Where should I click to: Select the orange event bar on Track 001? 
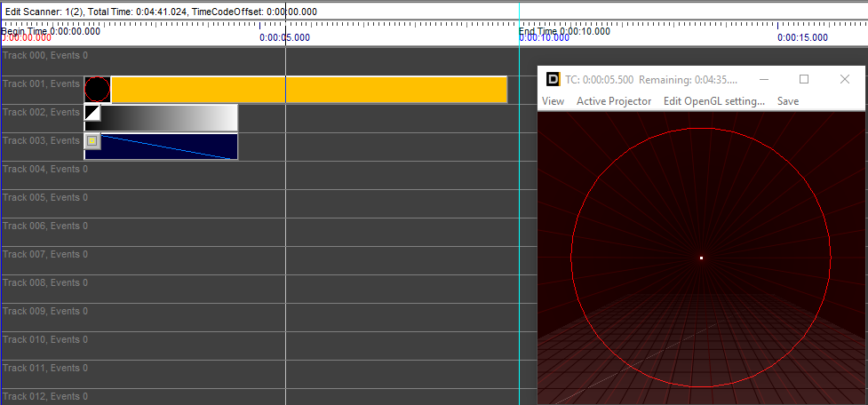click(x=308, y=90)
